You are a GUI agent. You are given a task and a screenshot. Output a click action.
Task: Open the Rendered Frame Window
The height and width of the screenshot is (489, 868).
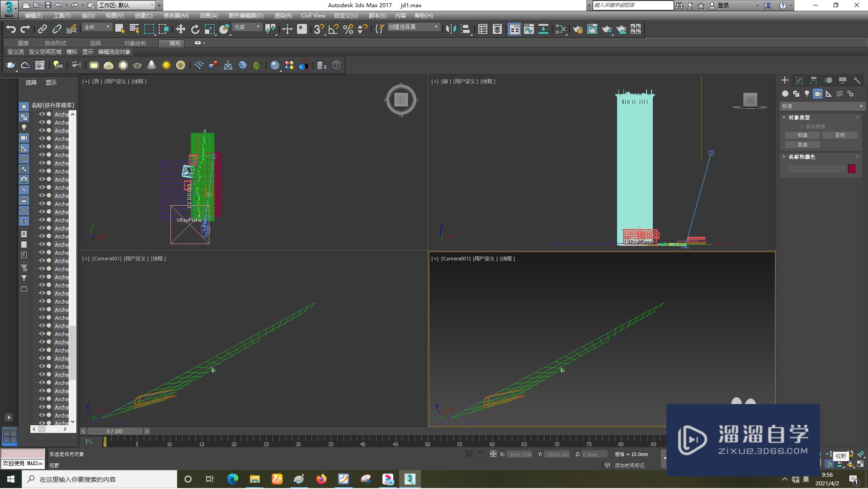click(x=592, y=29)
